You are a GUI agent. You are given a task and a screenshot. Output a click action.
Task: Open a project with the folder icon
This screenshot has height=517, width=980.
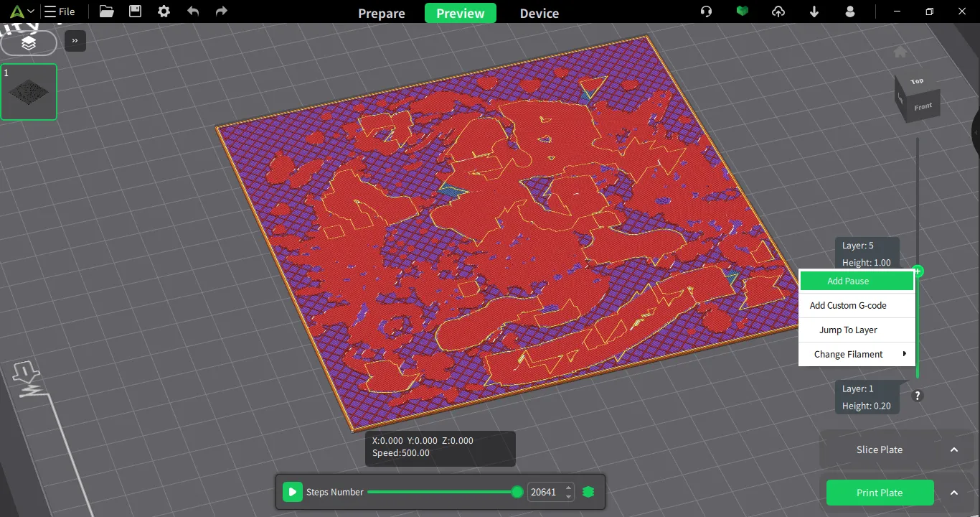pyautogui.click(x=107, y=11)
